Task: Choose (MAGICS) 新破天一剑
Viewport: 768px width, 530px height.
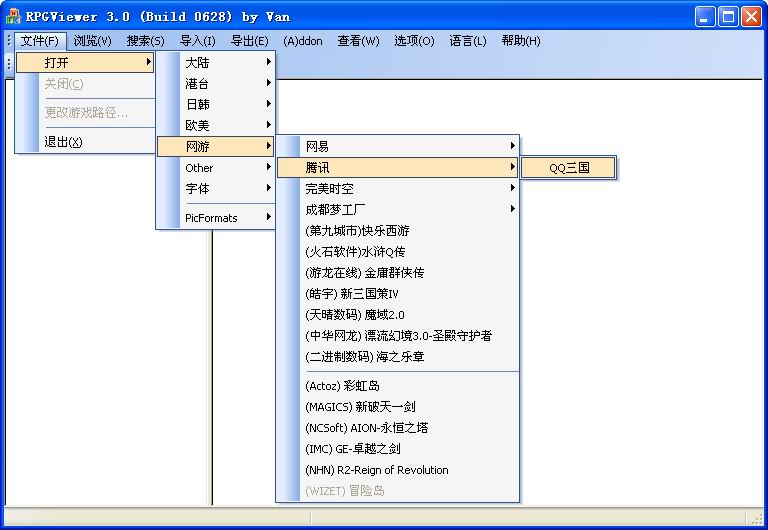Action: pos(397,407)
